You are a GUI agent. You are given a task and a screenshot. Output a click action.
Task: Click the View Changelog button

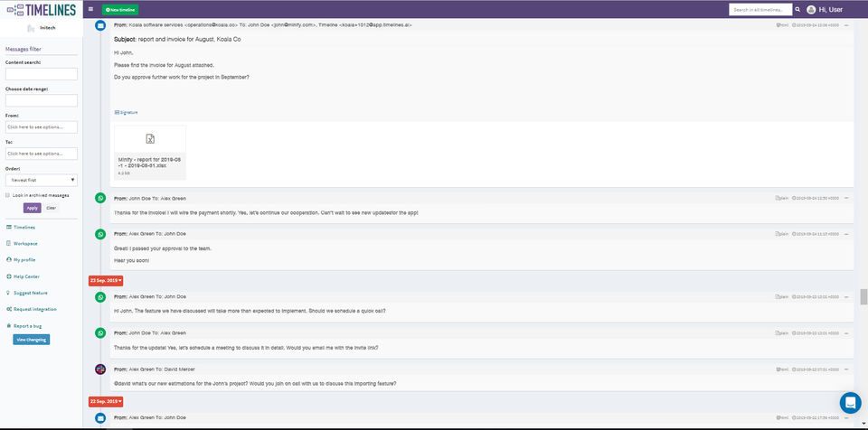pyautogui.click(x=32, y=340)
